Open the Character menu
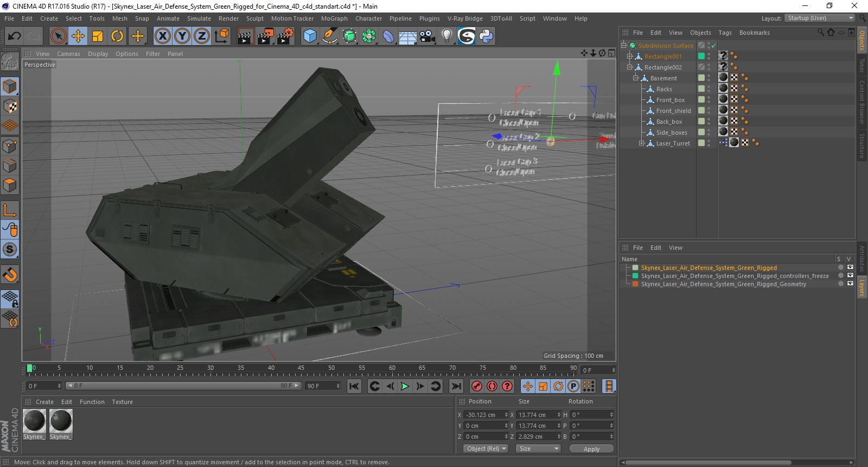 pos(368,18)
